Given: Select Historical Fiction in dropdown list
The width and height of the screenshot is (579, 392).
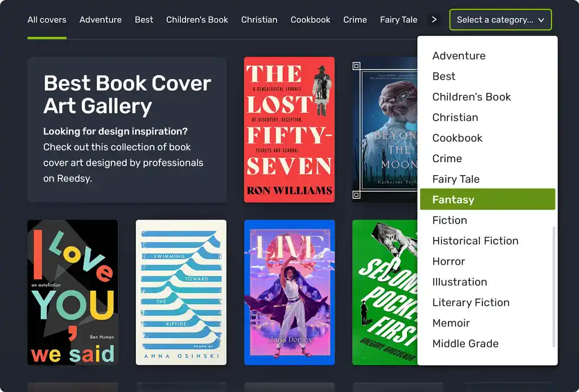Looking at the screenshot, I should (x=475, y=241).
